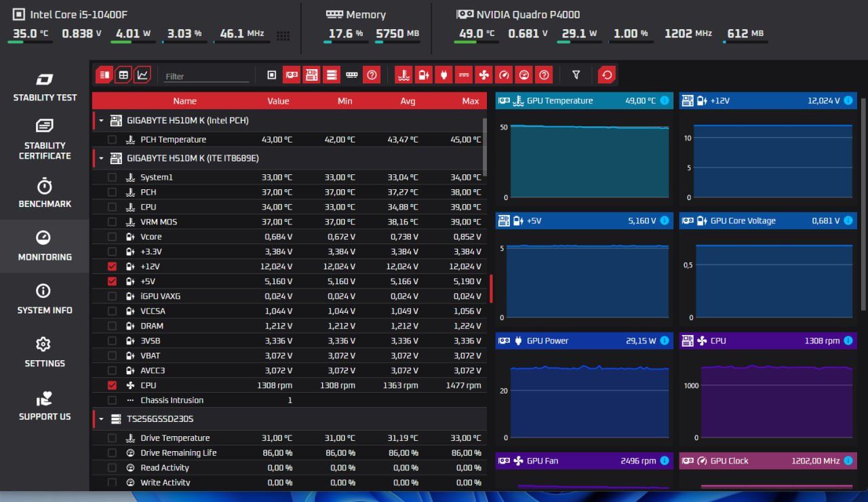Check the DRAM voltage checkbox

112,326
